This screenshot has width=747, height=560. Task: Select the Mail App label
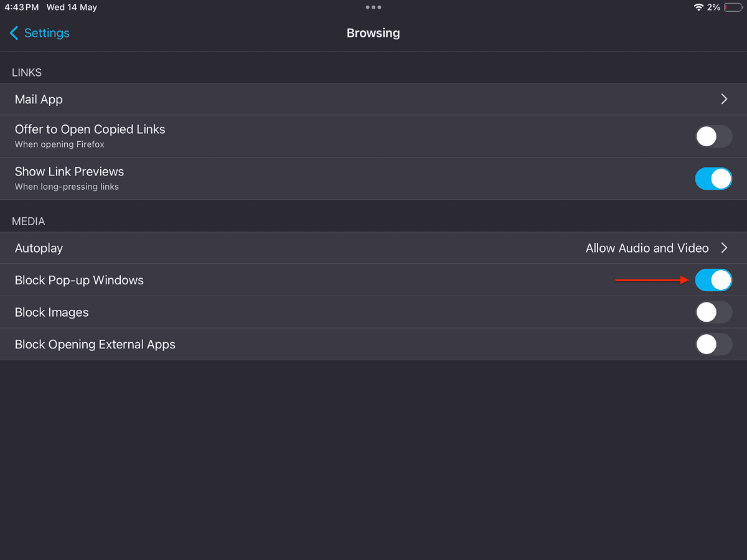pyautogui.click(x=39, y=100)
